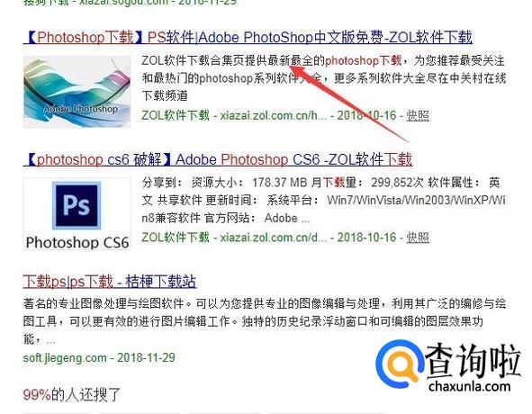Click the xiazai.sogou.com URL at the top

(x=123, y=2)
